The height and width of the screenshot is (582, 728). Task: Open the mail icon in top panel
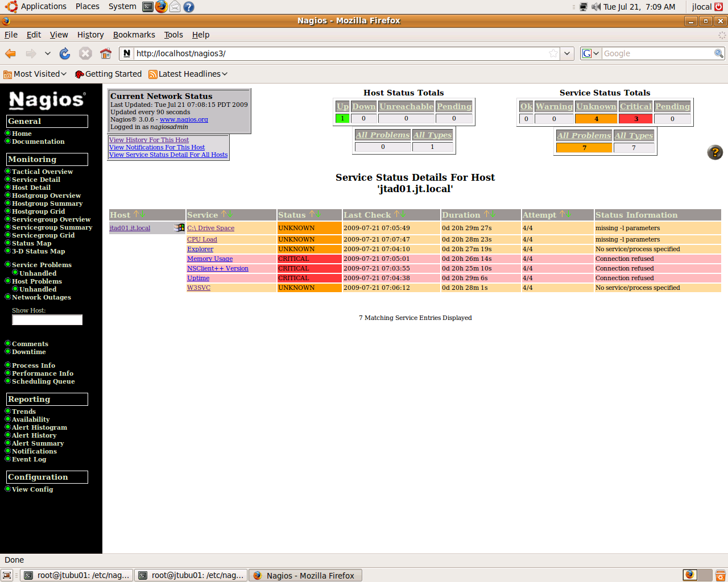(175, 7)
